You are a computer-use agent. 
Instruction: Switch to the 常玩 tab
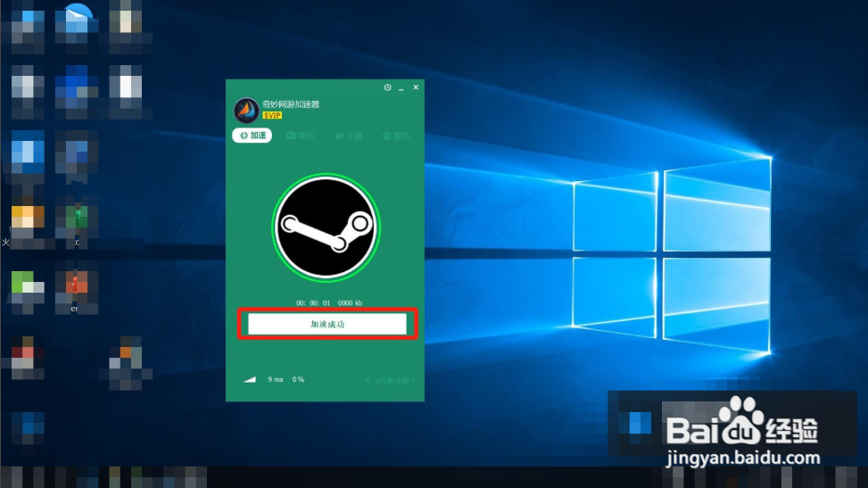(300, 136)
